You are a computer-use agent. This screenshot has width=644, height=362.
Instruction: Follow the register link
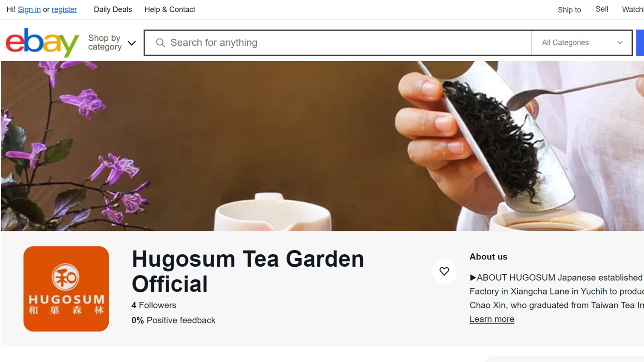(x=64, y=9)
